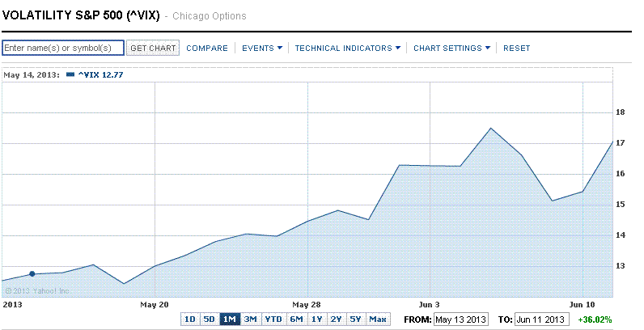
Task: Click the 15 price axis label
Action: 621,205
